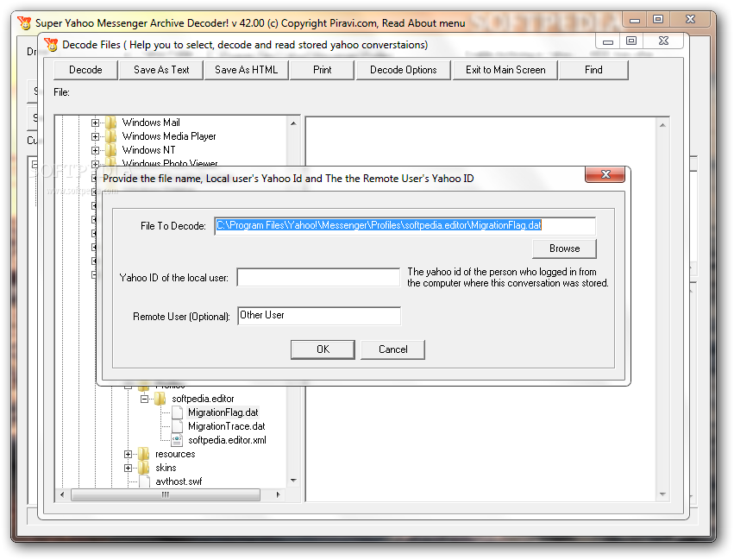Close the Yahoo ID dialog with red X
The height and width of the screenshot is (560, 734).
[605, 174]
